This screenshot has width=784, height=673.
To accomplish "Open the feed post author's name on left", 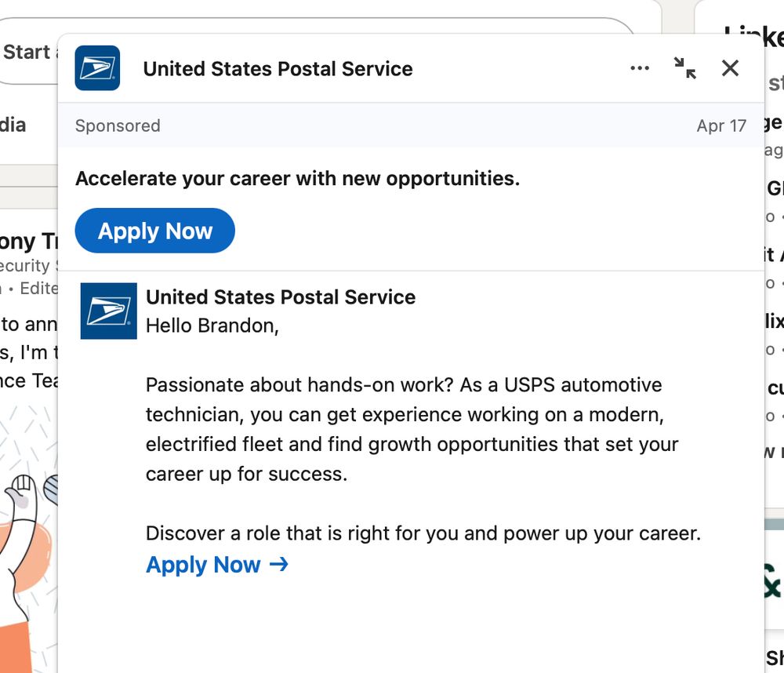I will coord(28,241).
